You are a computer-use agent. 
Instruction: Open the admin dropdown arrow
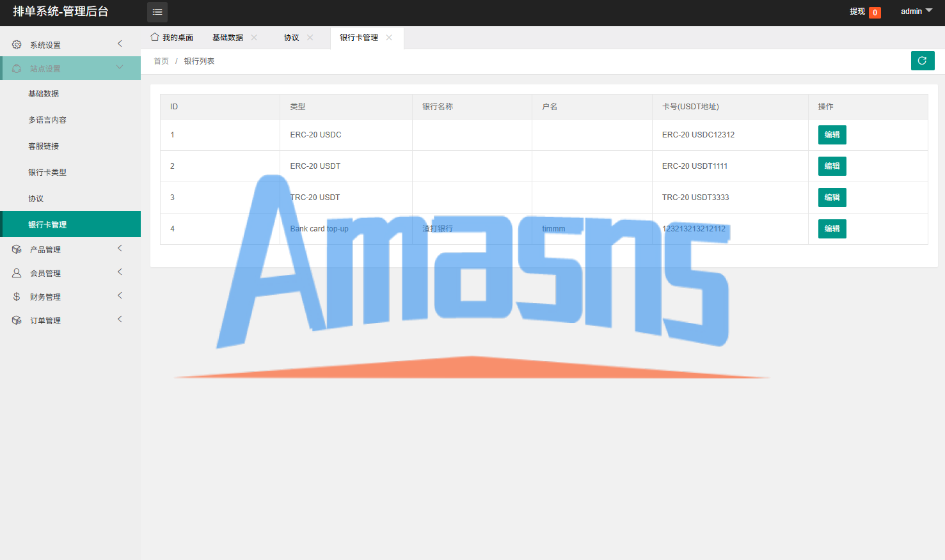coord(929,11)
